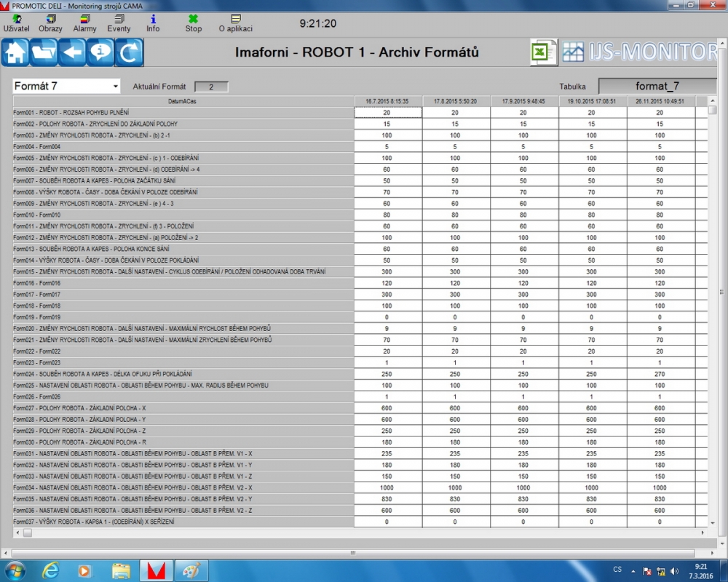Open the Uživatel user menu
Image resolution: width=728 pixels, height=582 pixels.
coord(16,23)
